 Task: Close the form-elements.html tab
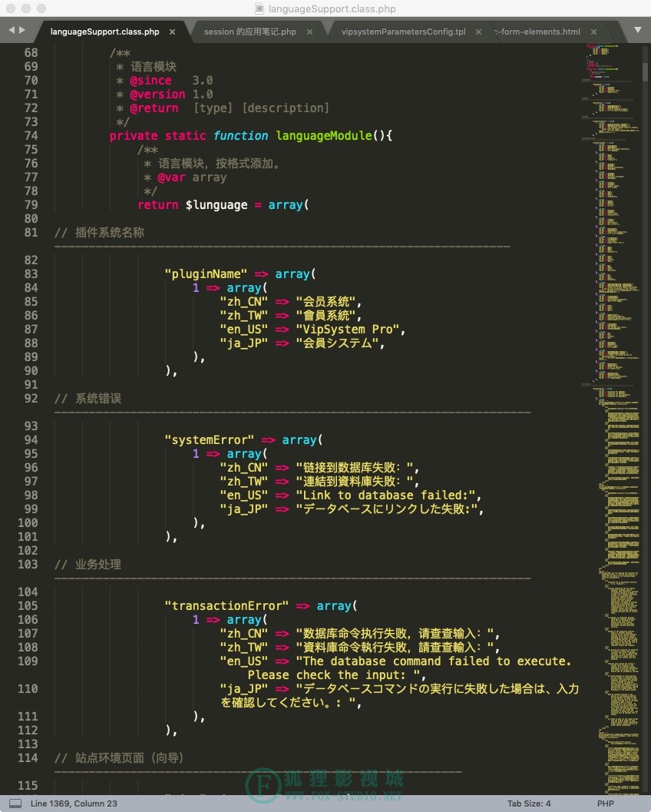click(594, 32)
